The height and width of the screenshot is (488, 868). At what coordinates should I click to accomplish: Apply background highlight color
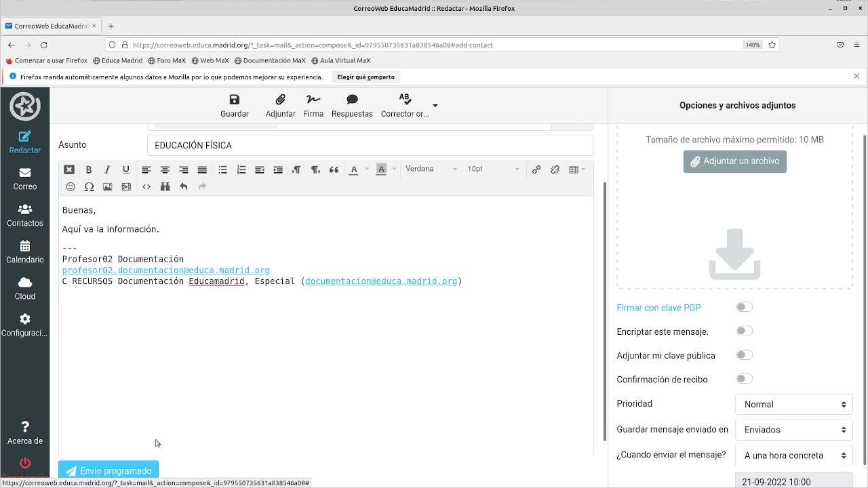click(x=381, y=169)
